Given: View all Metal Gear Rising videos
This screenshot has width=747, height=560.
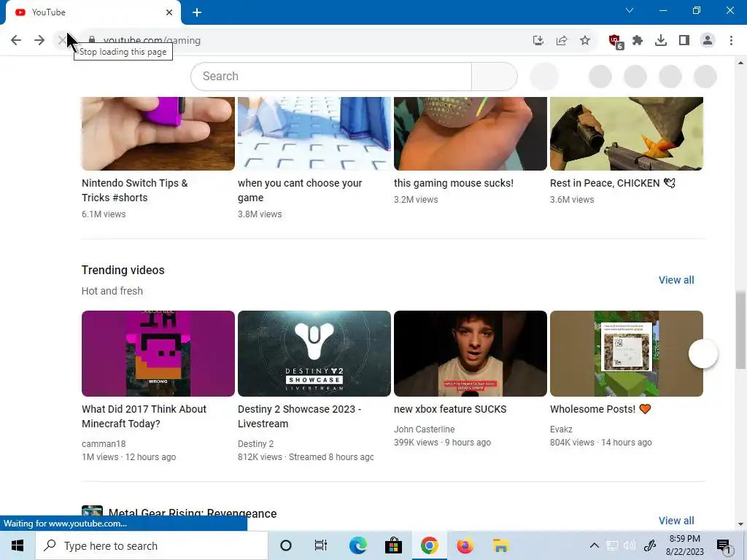Looking at the screenshot, I should [676, 521].
